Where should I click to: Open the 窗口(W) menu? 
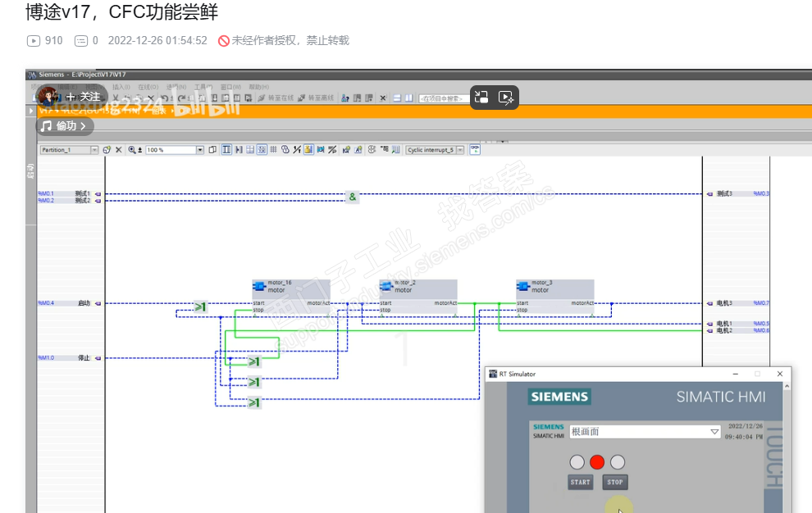[230, 87]
